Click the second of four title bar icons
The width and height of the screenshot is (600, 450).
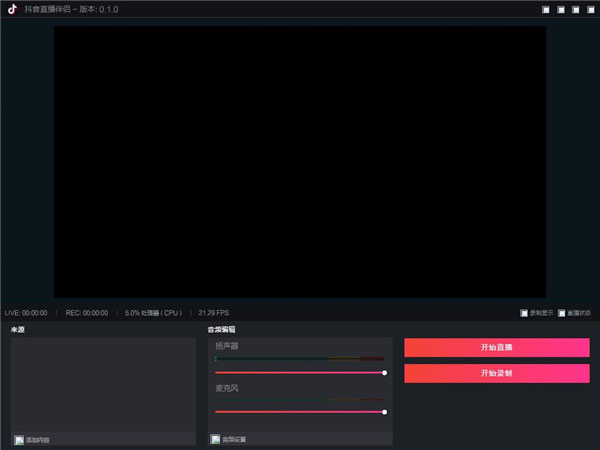[560, 10]
